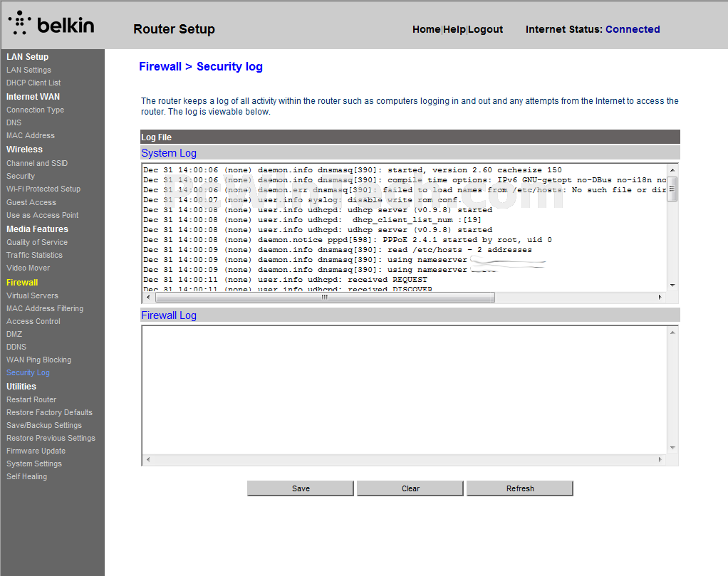Select Use as Access Point
Viewport: 728px width, 576px height.
[x=42, y=215]
